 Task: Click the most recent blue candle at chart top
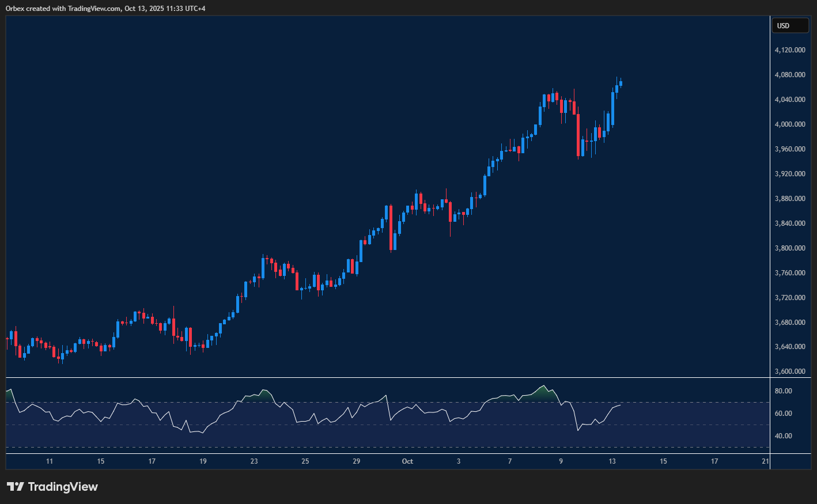pos(620,84)
